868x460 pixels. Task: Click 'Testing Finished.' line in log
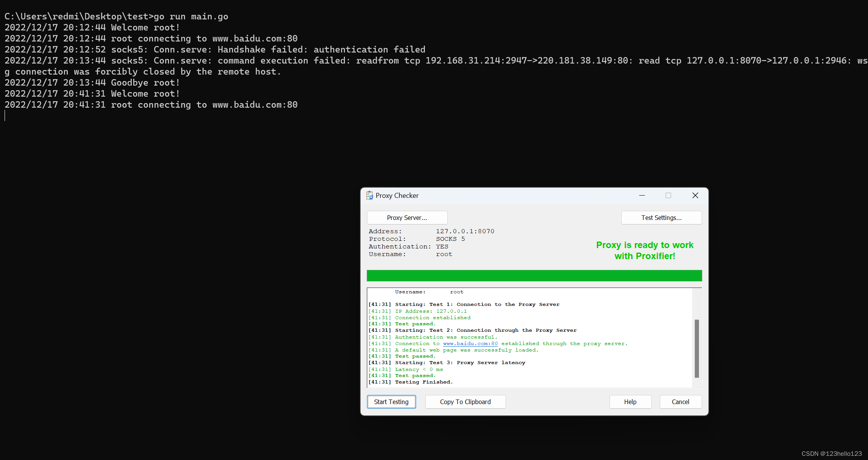[x=424, y=382]
